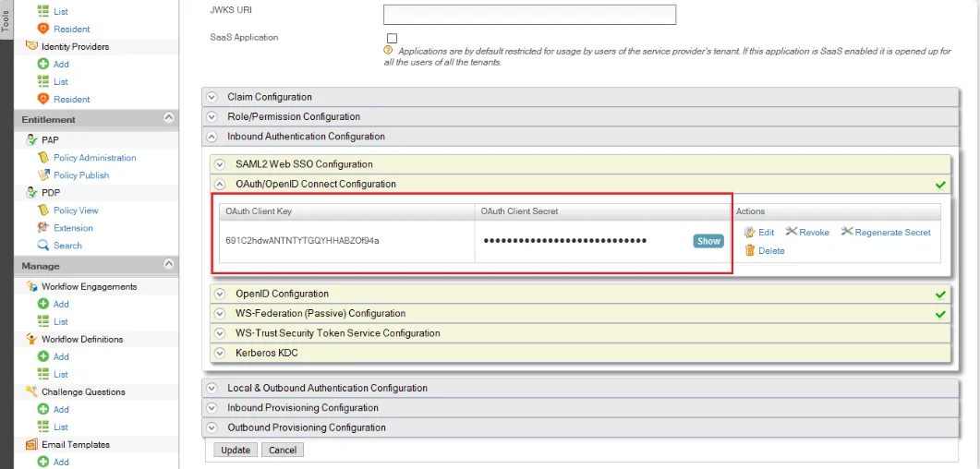Click green Add icon under Identity Providers
The height and width of the screenshot is (469, 980).
tap(43, 64)
